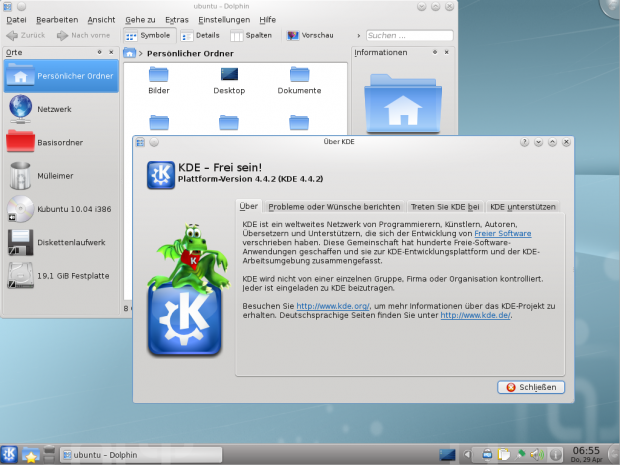Image resolution: width=620 pixels, height=465 pixels.
Task: Open the Klipper clipboard tray icon
Action: pyautogui.click(x=504, y=455)
